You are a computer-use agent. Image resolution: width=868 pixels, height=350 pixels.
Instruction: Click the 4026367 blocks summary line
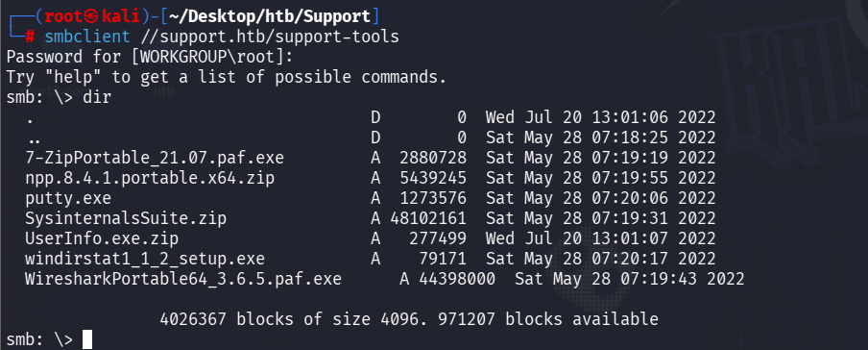pyautogui.click(x=409, y=319)
